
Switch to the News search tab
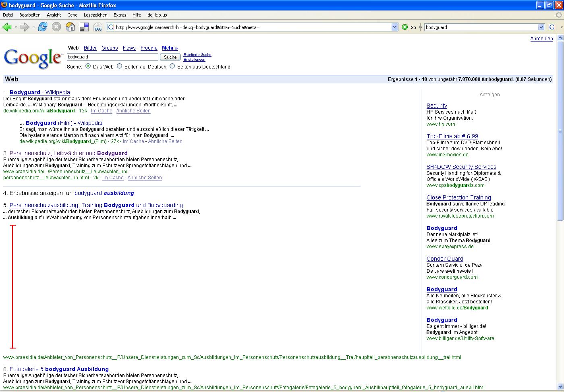pos(129,48)
